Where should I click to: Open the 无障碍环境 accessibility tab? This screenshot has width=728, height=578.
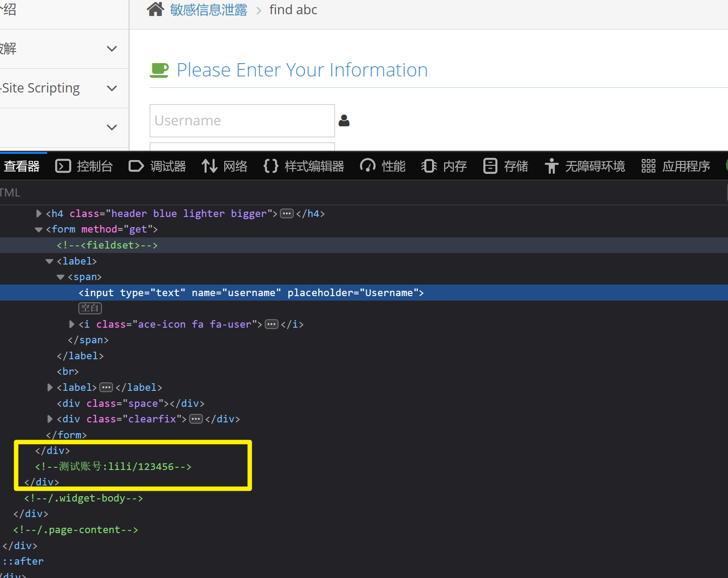(595, 166)
